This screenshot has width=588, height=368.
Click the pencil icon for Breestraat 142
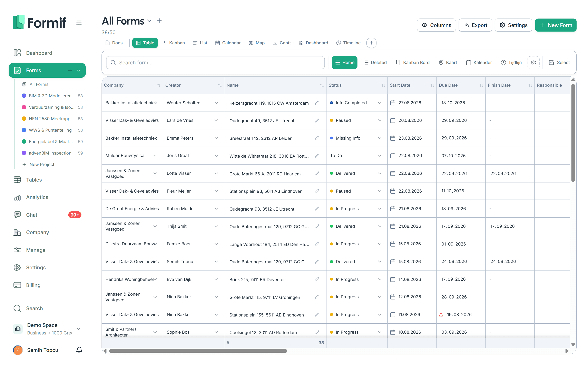[x=317, y=138]
